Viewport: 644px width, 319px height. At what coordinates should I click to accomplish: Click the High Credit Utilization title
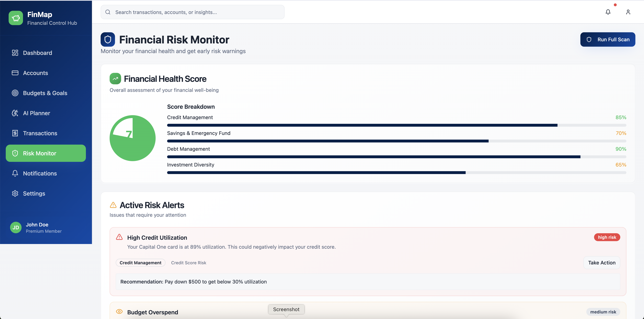[x=157, y=237]
